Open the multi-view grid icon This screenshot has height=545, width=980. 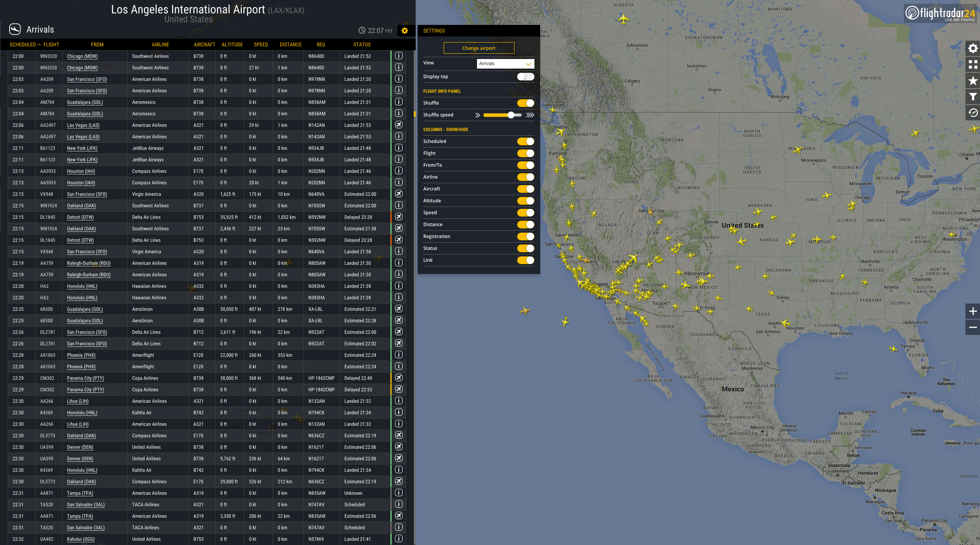[x=973, y=64]
